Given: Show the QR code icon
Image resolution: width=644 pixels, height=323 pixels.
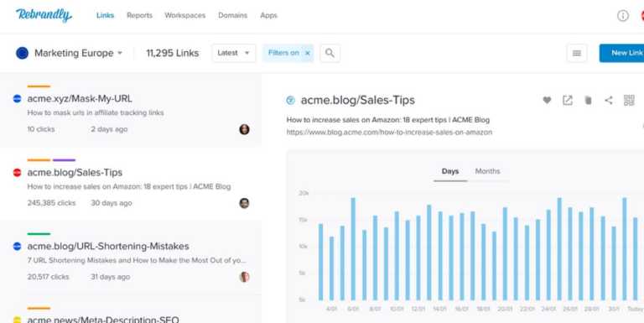Looking at the screenshot, I should click(x=629, y=100).
